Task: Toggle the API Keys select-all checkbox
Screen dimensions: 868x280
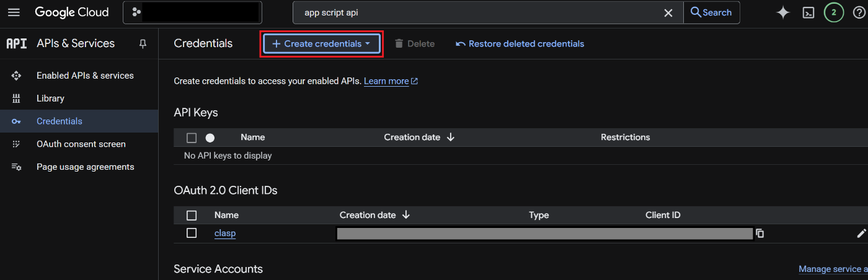Action: [192, 138]
